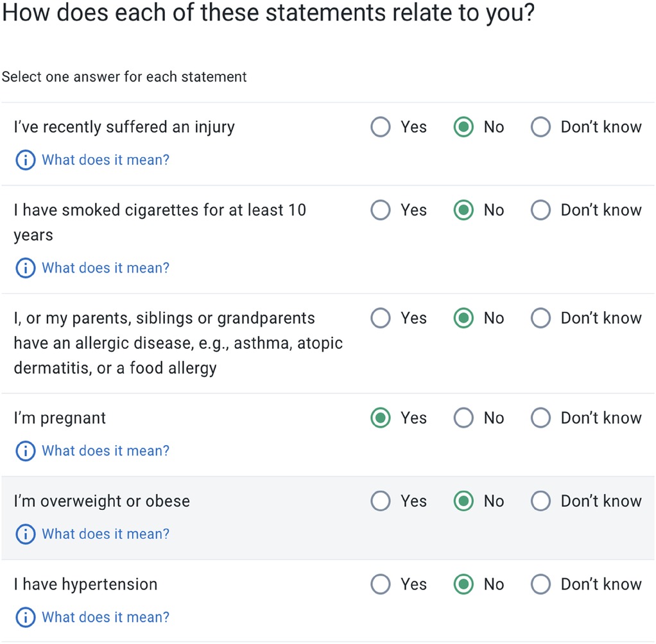Choose Yes for smoked cigarettes 10 years
Screen dimensions: 656x644
(x=381, y=210)
